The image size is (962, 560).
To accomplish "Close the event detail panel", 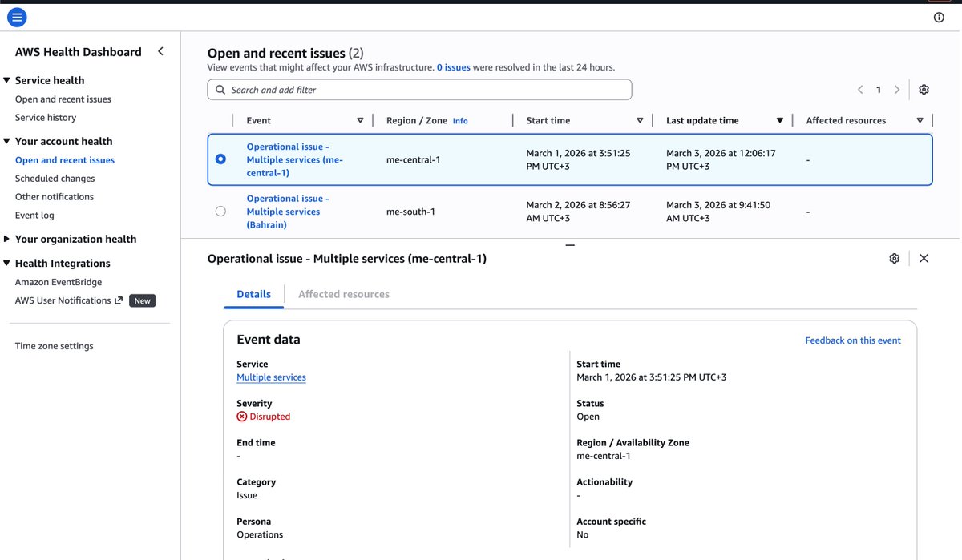I will pyautogui.click(x=924, y=258).
